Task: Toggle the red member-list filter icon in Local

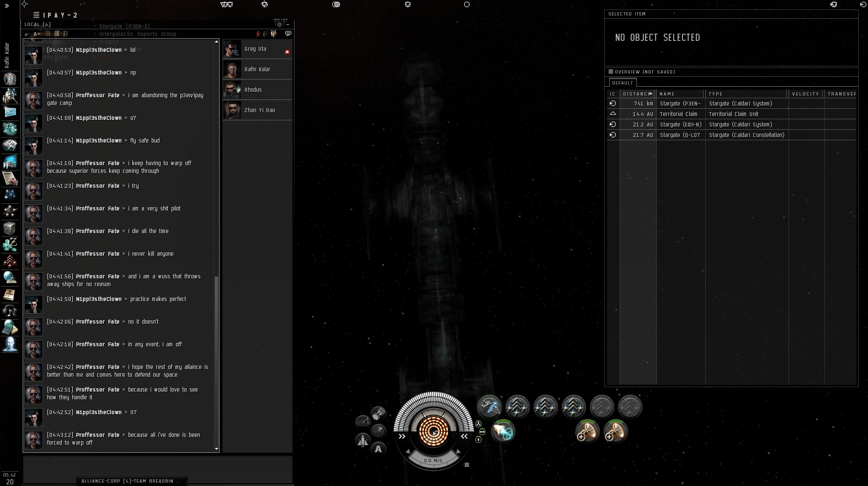Action: (258, 34)
